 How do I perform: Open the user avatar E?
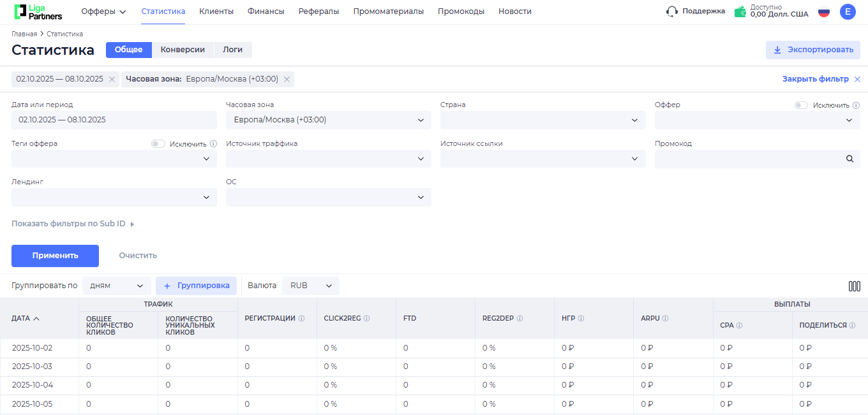pos(848,11)
